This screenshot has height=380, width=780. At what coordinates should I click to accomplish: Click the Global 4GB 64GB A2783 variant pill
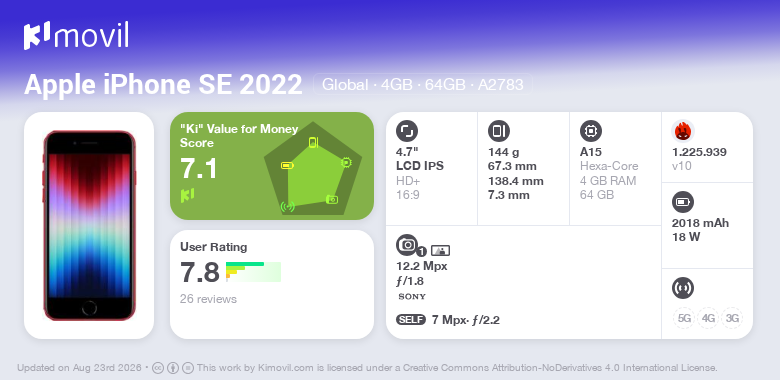[x=423, y=85]
